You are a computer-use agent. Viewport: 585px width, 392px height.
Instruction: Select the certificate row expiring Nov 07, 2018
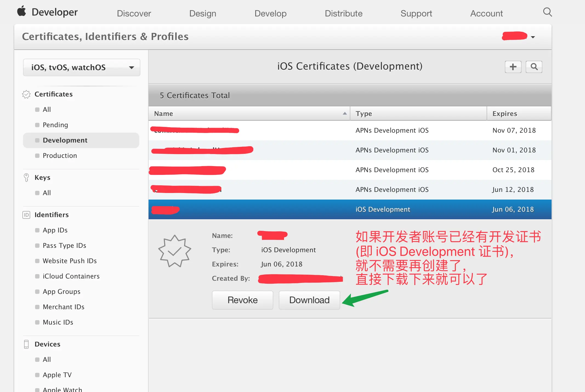point(350,130)
